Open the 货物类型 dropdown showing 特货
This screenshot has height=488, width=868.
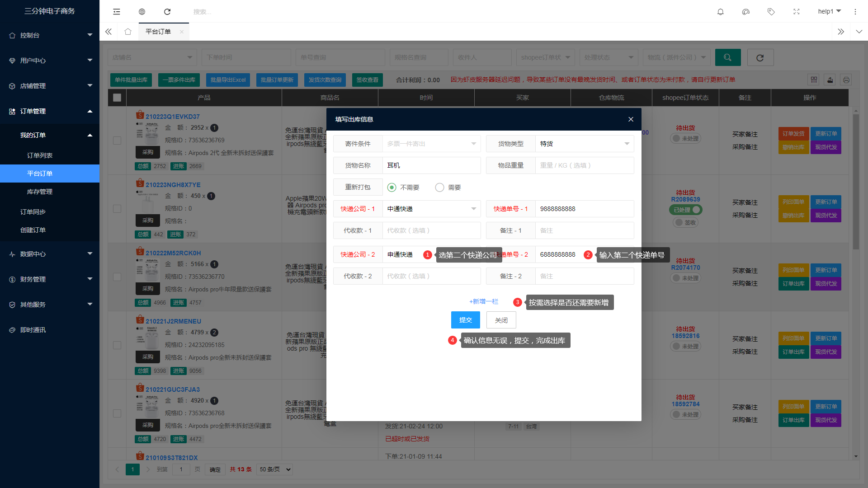tap(584, 144)
